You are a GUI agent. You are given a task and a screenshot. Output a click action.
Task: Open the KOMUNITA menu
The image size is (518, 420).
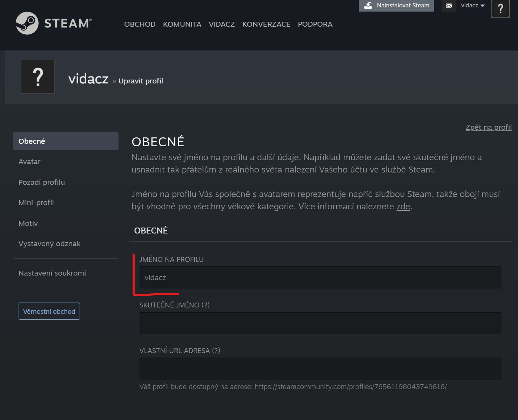pos(182,24)
